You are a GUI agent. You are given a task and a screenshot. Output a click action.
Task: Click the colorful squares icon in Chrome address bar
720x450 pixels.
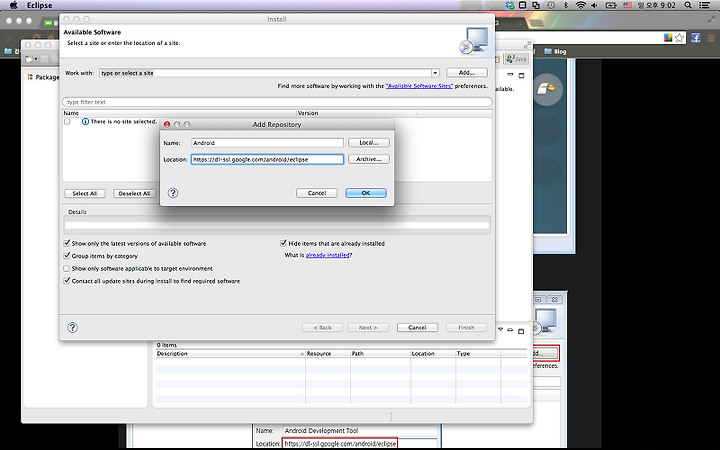point(668,38)
